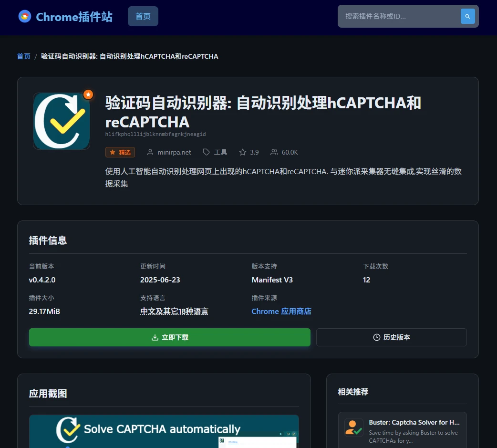Click the Buster Captcha Solver icon
The height and width of the screenshot is (448, 497).
pyautogui.click(x=354, y=427)
